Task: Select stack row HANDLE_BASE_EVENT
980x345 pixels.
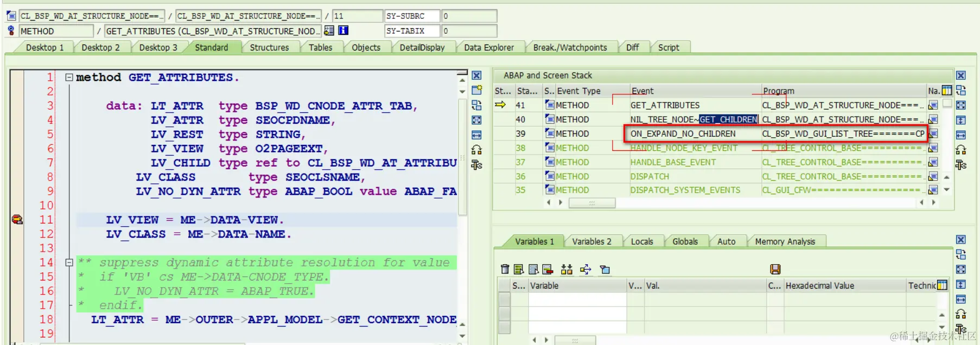Action: (716, 162)
